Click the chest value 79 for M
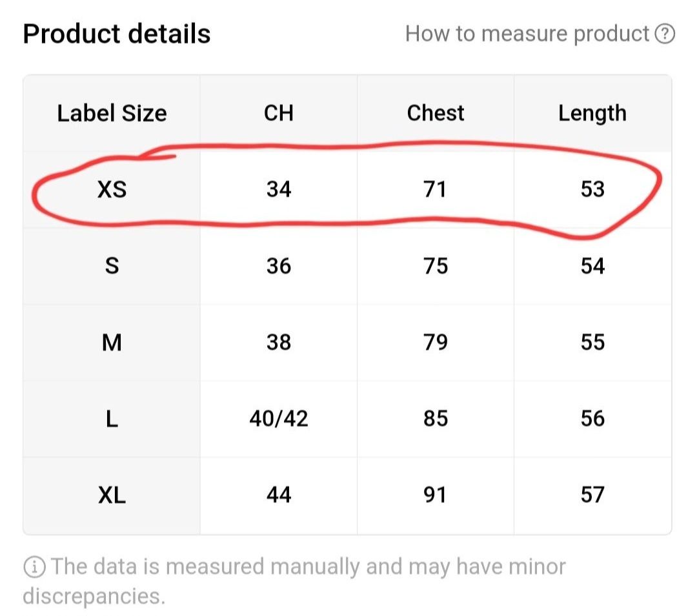The height and width of the screenshot is (616, 697). 436,342
